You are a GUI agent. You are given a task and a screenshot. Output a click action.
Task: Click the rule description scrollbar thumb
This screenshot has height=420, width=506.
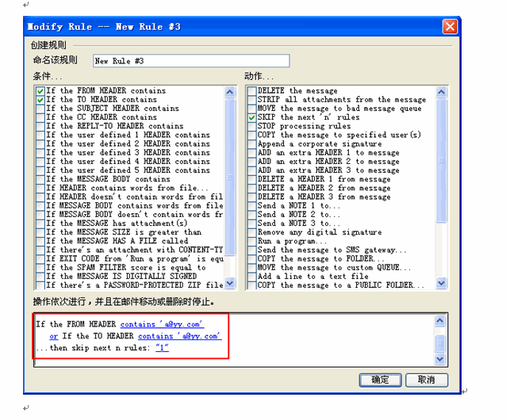click(x=440, y=343)
